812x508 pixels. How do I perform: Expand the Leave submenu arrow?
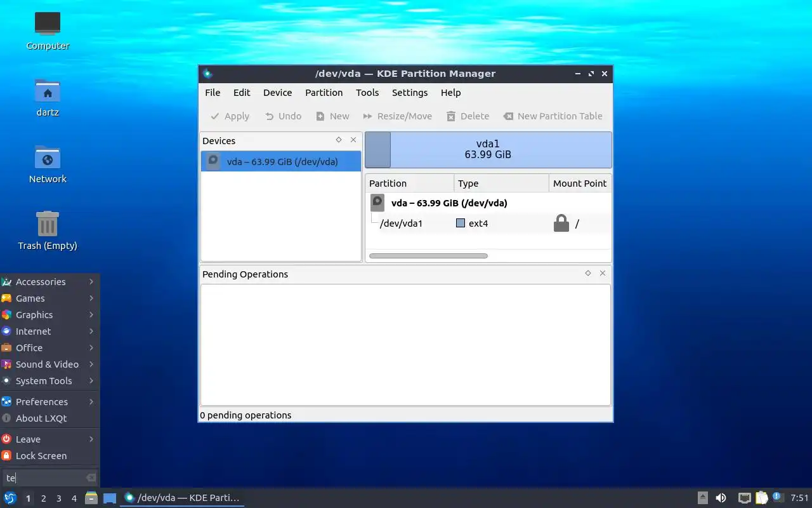pos(92,439)
